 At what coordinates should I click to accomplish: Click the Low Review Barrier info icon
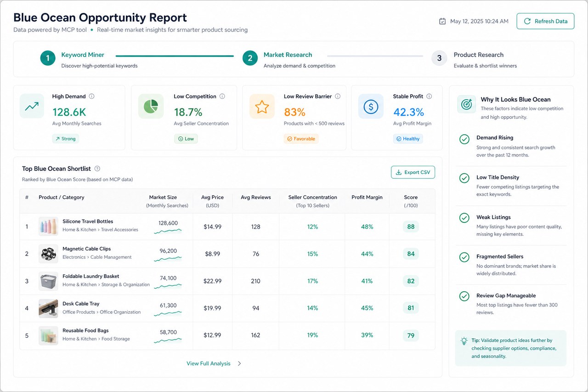tap(338, 97)
